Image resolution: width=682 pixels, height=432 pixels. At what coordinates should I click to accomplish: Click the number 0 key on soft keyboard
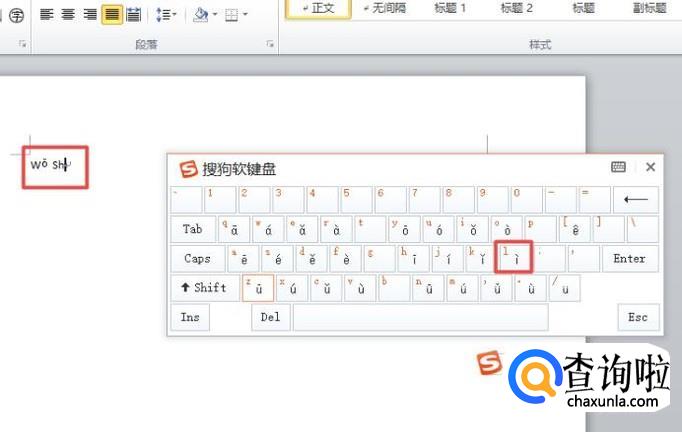(527, 200)
